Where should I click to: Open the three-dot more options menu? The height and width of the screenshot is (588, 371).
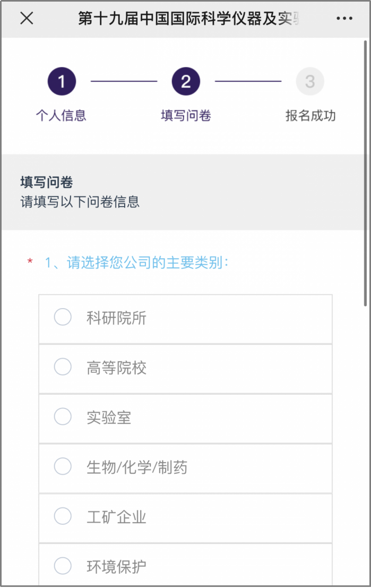[x=344, y=19]
